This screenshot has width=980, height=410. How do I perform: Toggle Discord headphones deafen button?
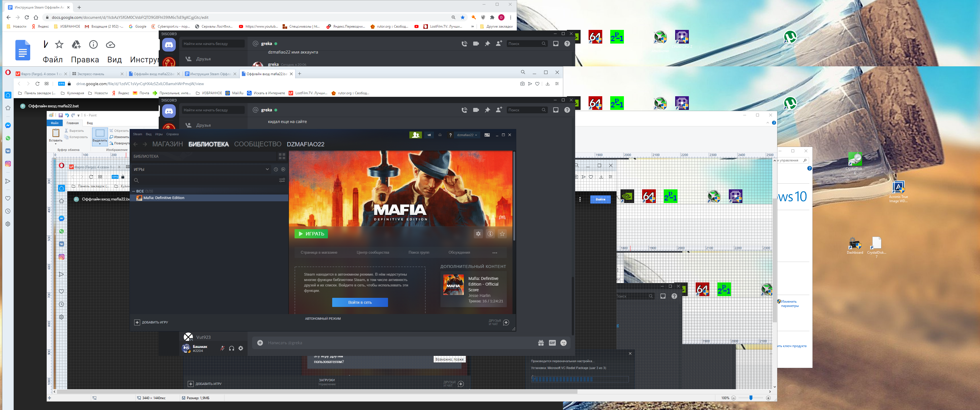click(x=232, y=348)
